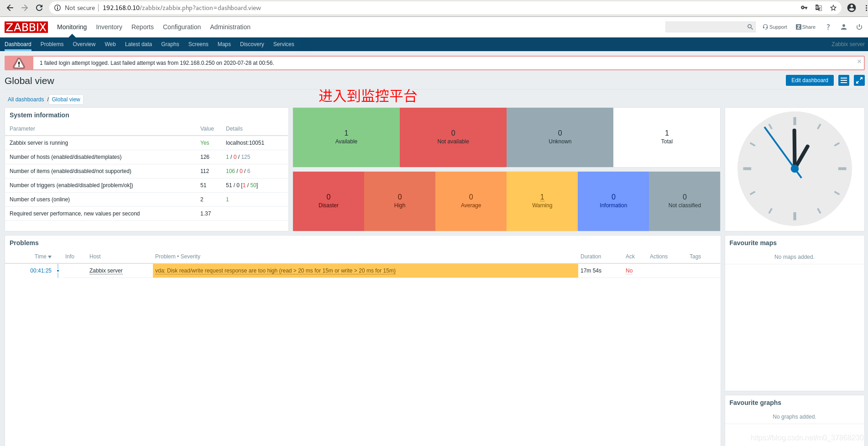Open the Inventory menu

tap(109, 27)
